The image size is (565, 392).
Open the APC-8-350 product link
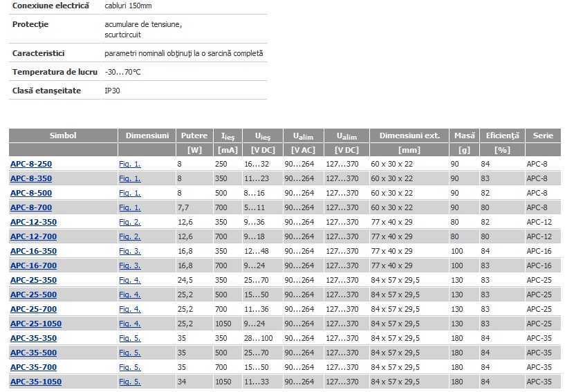pos(31,178)
